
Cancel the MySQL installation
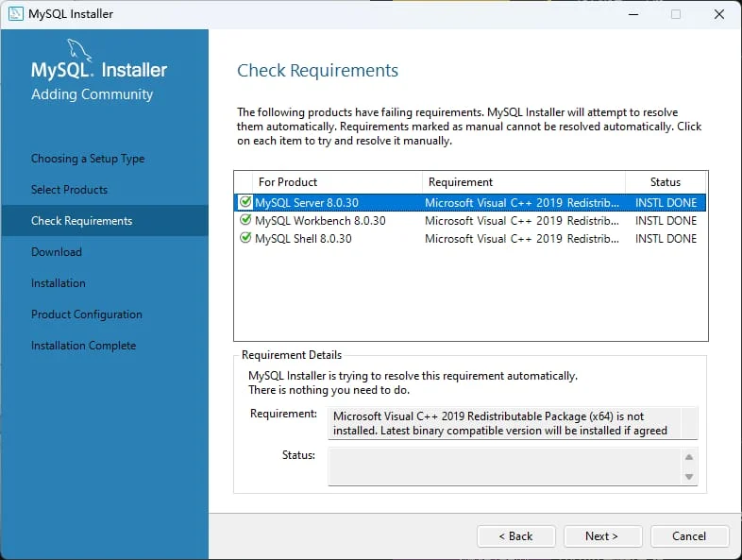point(689,536)
